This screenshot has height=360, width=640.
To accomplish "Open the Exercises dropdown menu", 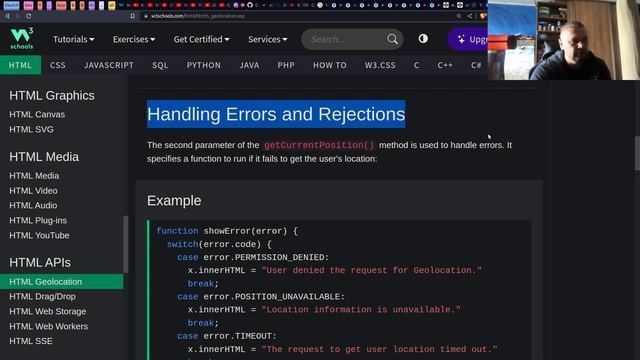I will click(133, 39).
